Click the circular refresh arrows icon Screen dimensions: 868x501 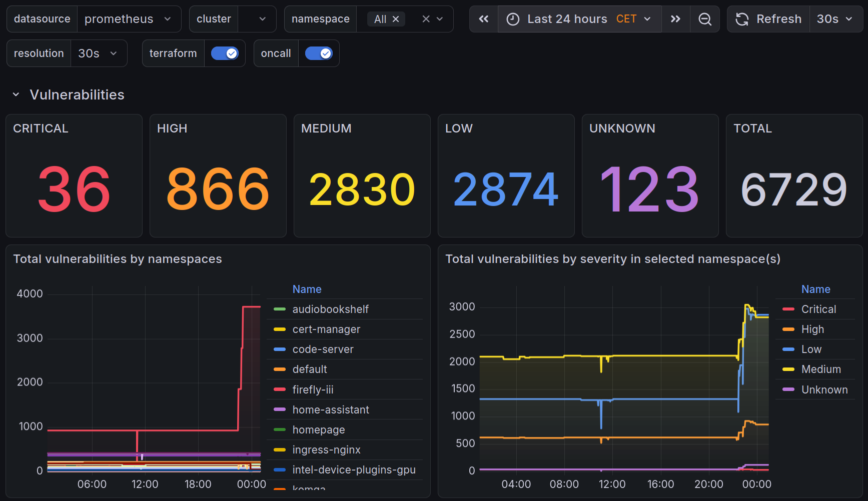pos(742,19)
